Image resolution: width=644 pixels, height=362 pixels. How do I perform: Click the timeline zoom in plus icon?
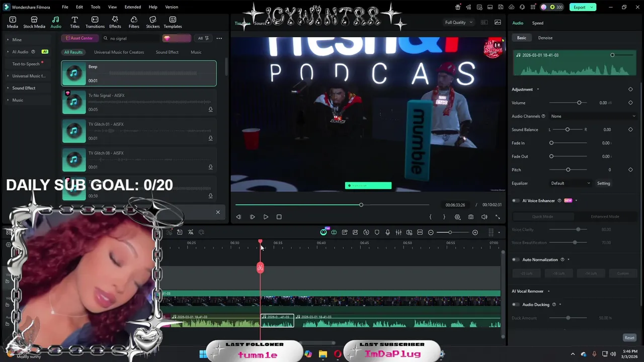[475, 232]
